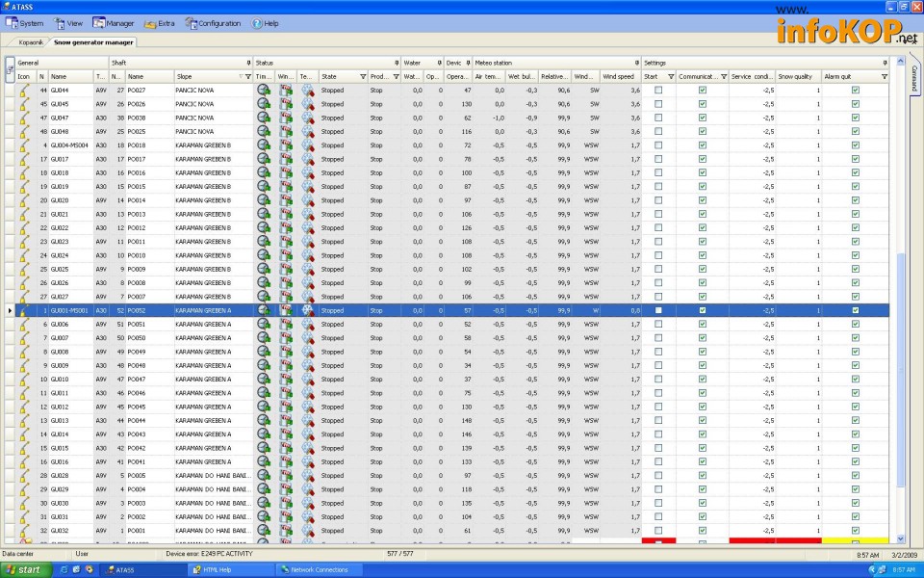Pin the Meteo station column group
The height and width of the screenshot is (578, 924).
(x=636, y=63)
